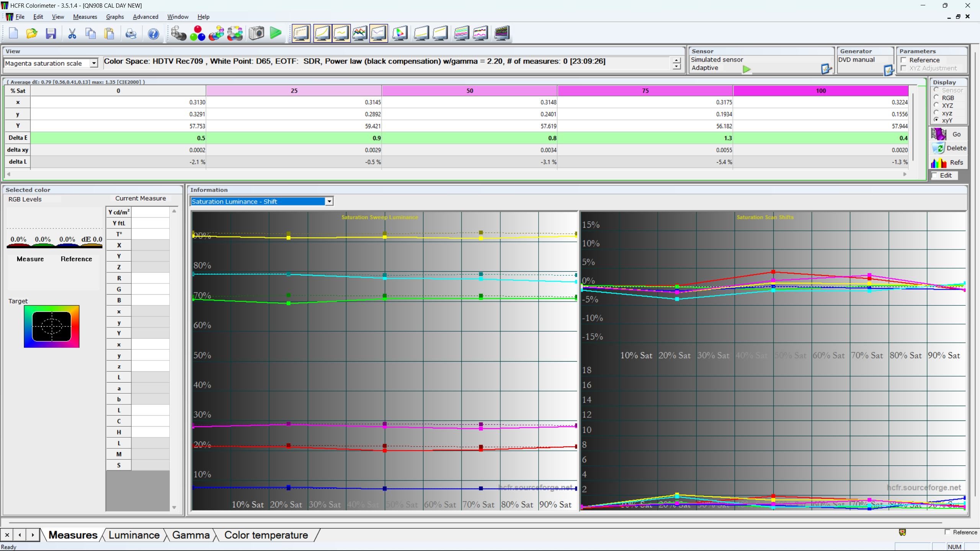The image size is (980, 551).
Task: Click the blue help question mark icon
Action: tap(153, 33)
